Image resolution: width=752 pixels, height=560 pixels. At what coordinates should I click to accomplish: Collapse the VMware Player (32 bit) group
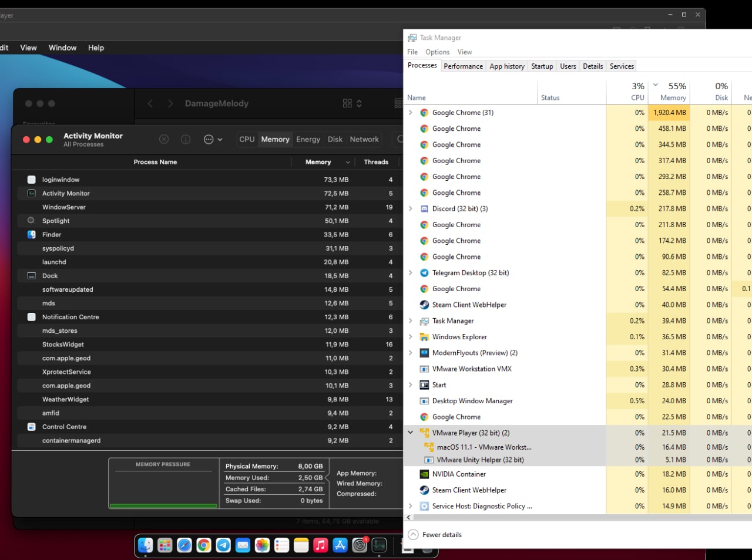point(411,433)
